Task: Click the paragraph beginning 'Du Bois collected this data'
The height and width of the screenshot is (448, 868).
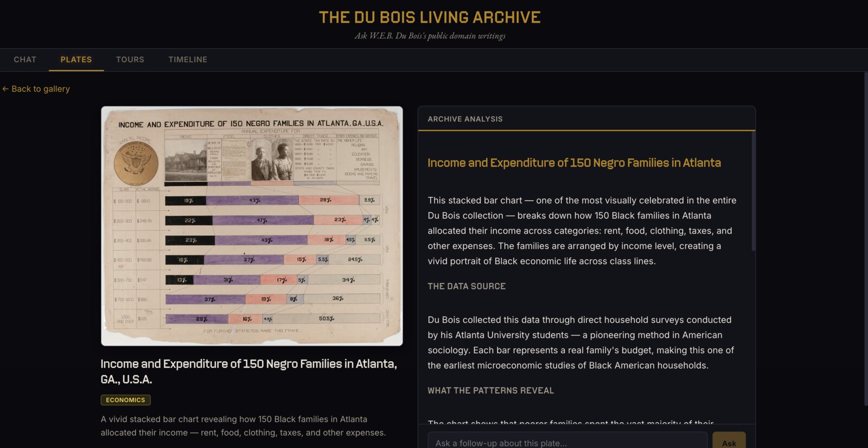Action: 580,343
